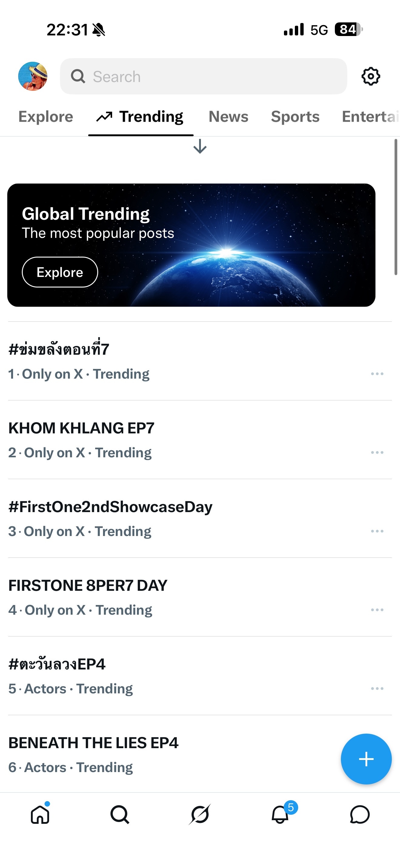Open the settings gear icon
Viewport: 400px width, 868px height.
tap(371, 77)
